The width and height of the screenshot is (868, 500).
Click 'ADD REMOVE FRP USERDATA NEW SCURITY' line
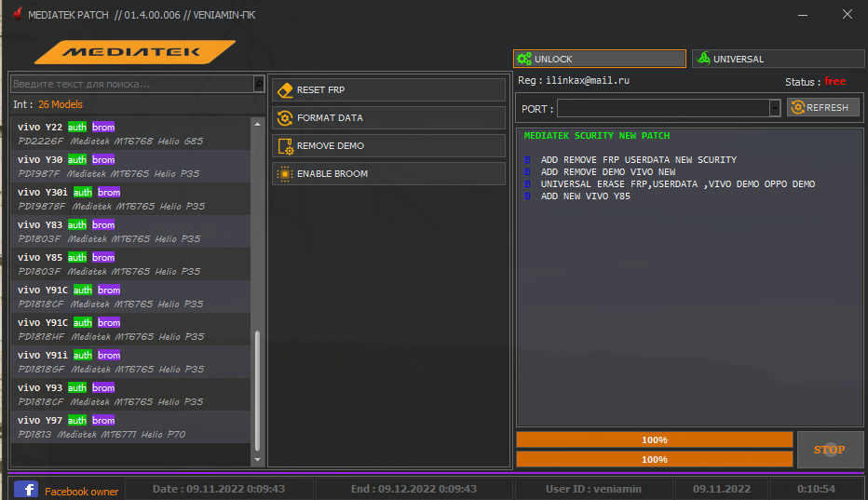(639, 160)
